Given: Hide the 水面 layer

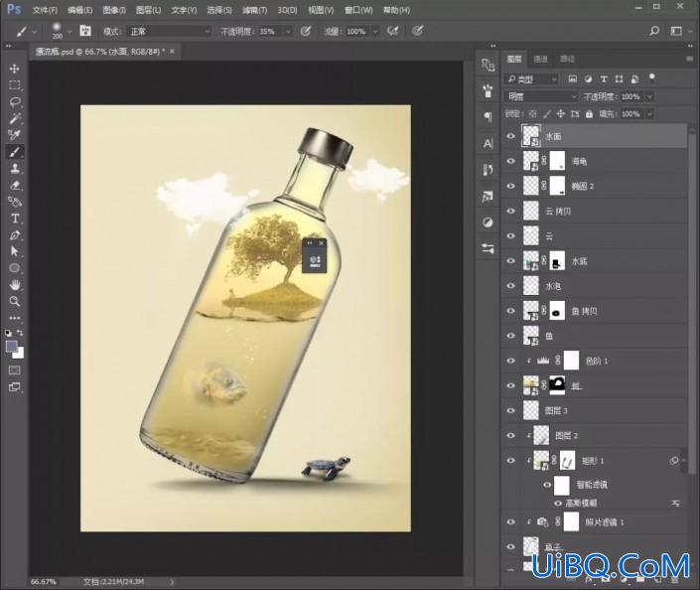Looking at the screenshot, I should (510, 136).
